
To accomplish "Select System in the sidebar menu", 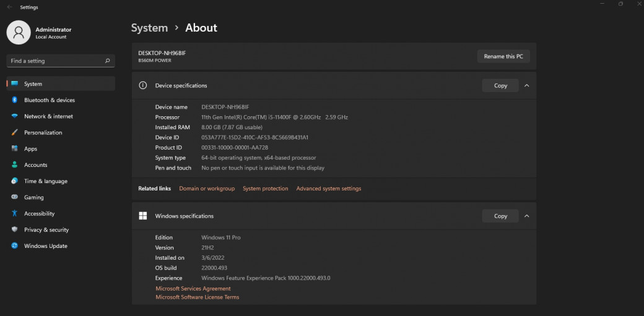I will [60, 84].
